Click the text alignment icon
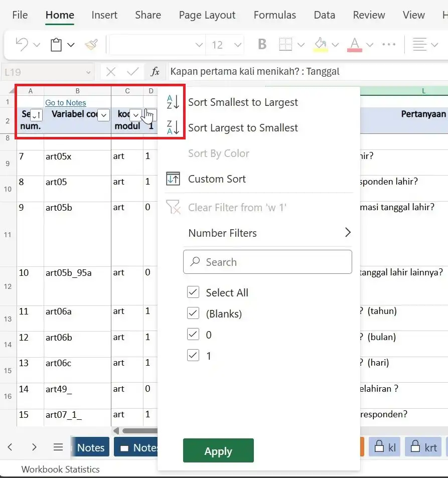Screen dimensions: 448x478 [419, 45]
